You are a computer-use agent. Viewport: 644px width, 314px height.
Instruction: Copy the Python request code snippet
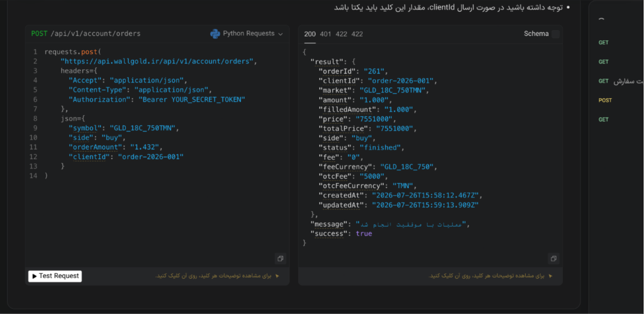280,259
